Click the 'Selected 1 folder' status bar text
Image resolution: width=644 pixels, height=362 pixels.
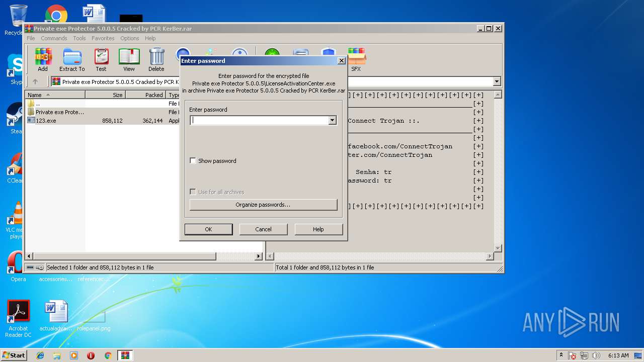pos(100,267)
